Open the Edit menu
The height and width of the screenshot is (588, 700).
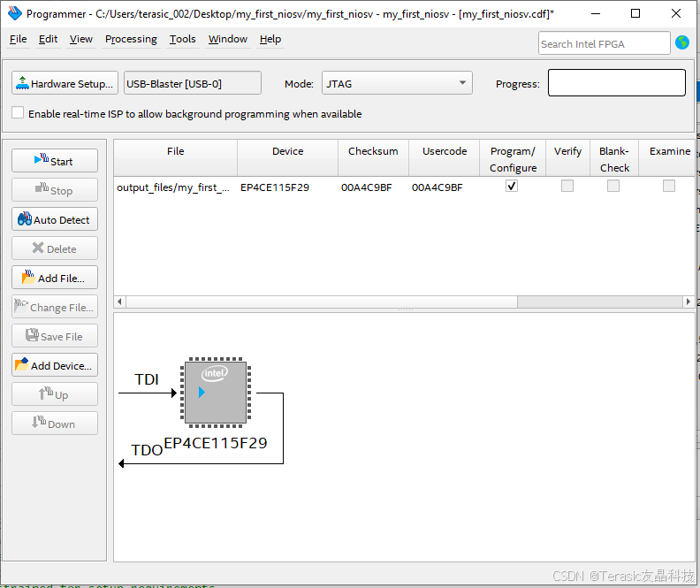point(48,39)
